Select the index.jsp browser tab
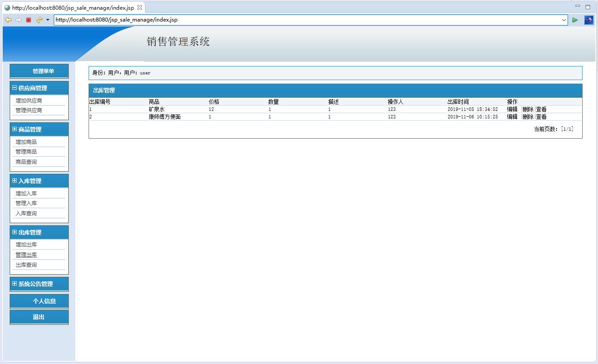 click(71, 7)
